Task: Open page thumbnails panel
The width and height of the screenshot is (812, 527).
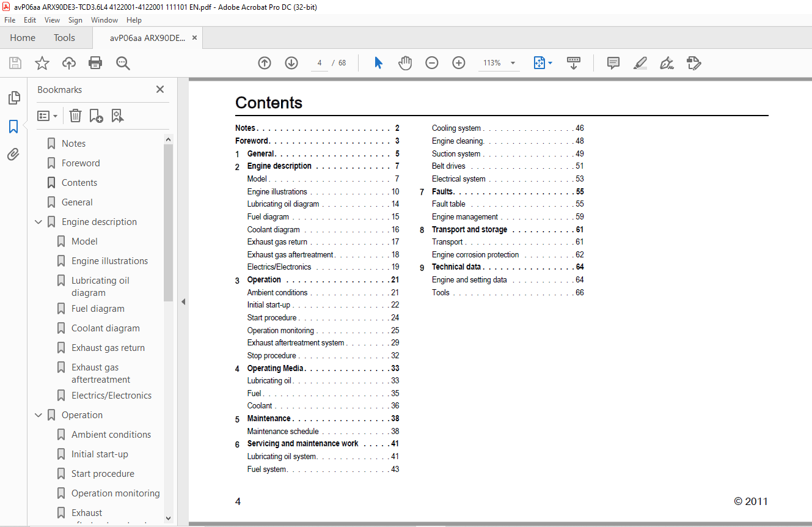Action: tap(13, 98)
